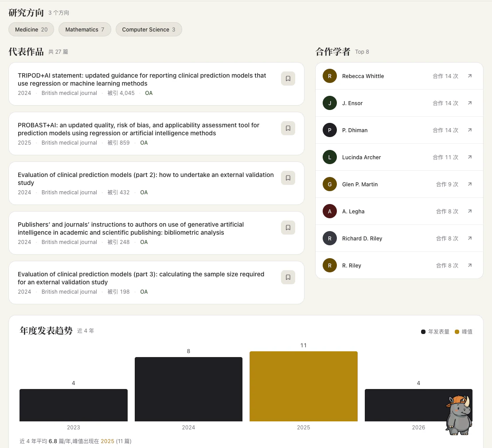Image resolution: width=492 pixels, height=448 pixels.
Task: Click the rhino mascot
Action: click(x=459, y=415)
